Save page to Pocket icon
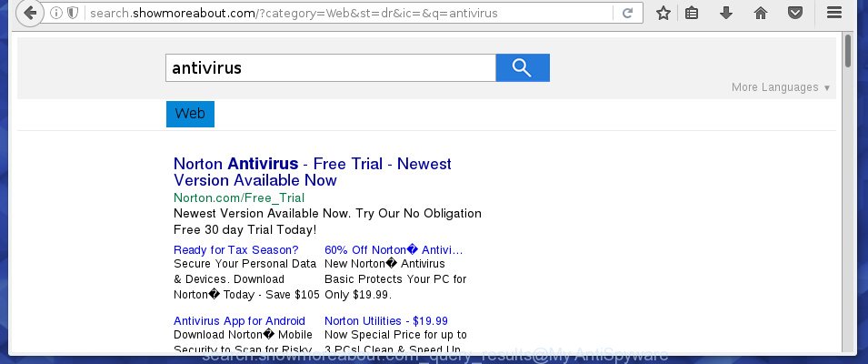Viewport: 868px width, 364px height. coord(795,13)
